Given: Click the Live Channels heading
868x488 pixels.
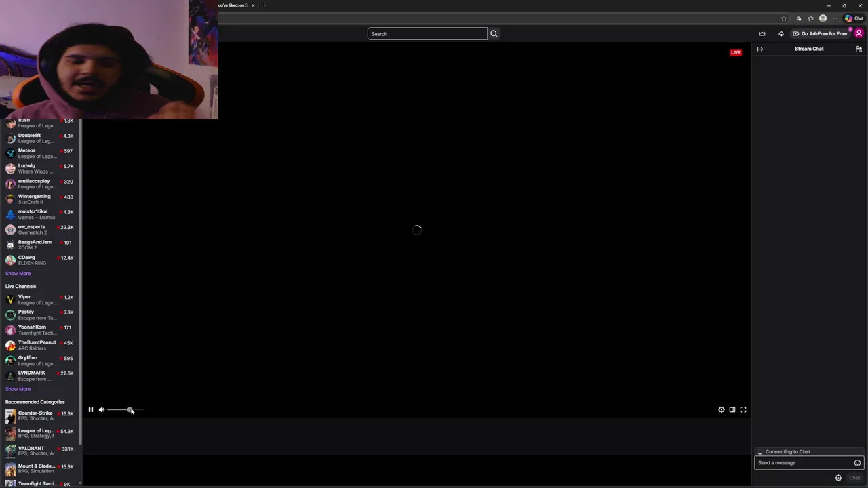Looking at the screenshot, I should point(20,286).
